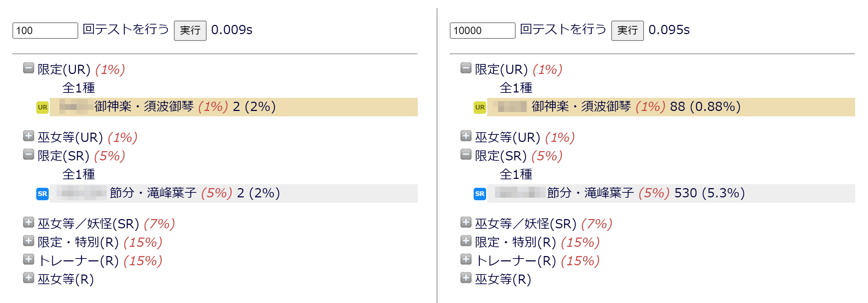
Task: Expand 巫女等／妖怪(SR) group in left panel
Action: coord(28,222)
